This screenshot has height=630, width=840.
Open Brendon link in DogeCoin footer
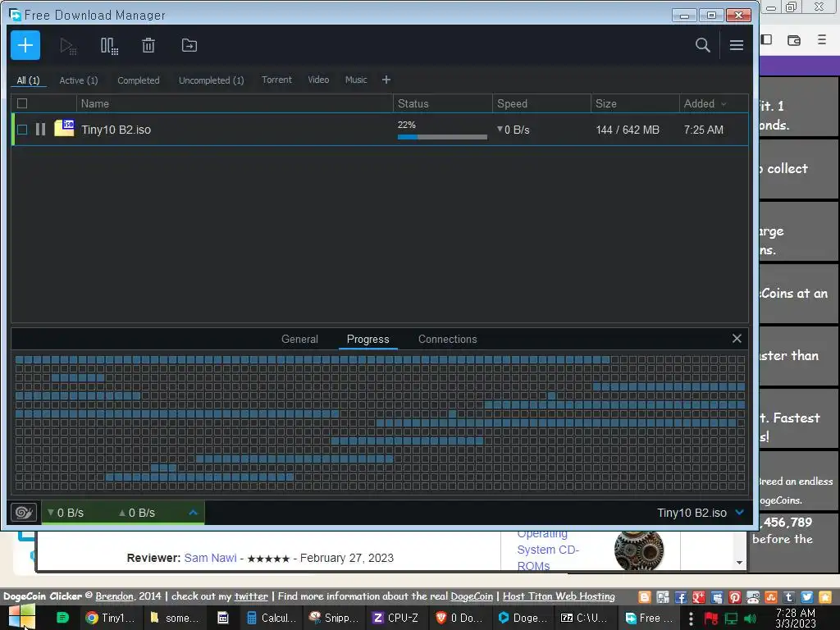(x=114, y=596)
